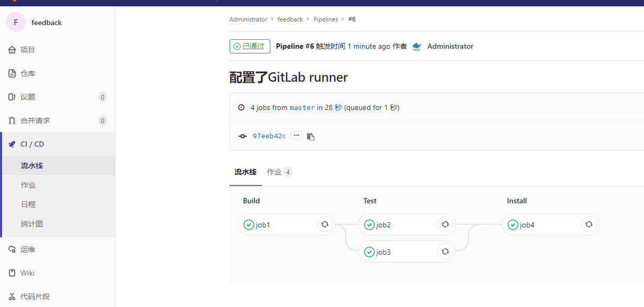The height and width of the screenshot is (307, 644).
Task: Click the clock icon beside jobs summary
Action: click(x=241, y=107)
